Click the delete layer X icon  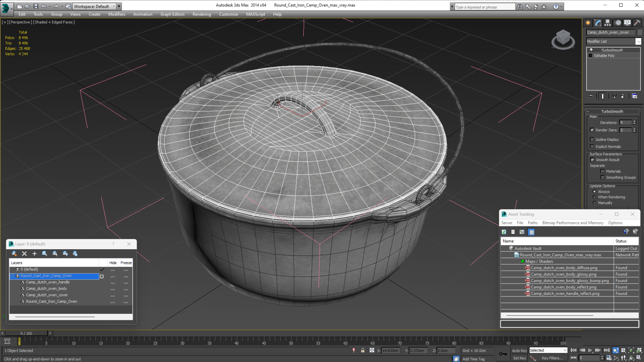pyautogui.click(x=24, y=254)
